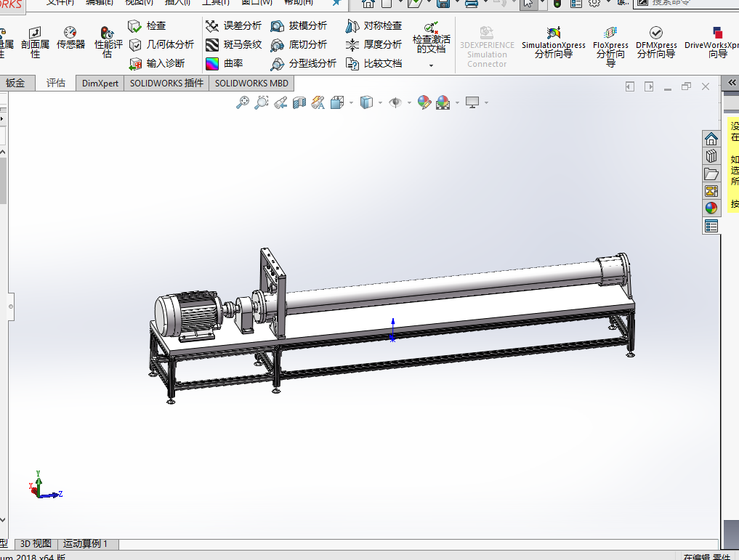The width and height of the screenshot is (739, 560).
Task: Open the 检查 (Check) tool
Action: [x=147, y=25]
